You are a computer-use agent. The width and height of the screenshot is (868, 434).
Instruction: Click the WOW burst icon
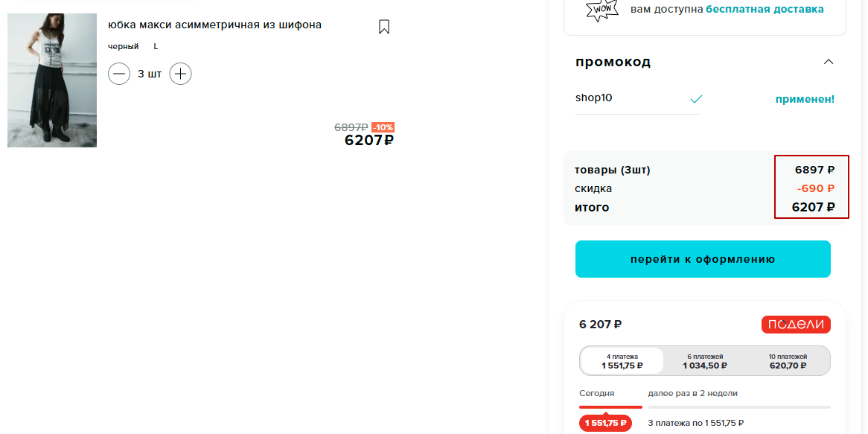tap(601, 10)
